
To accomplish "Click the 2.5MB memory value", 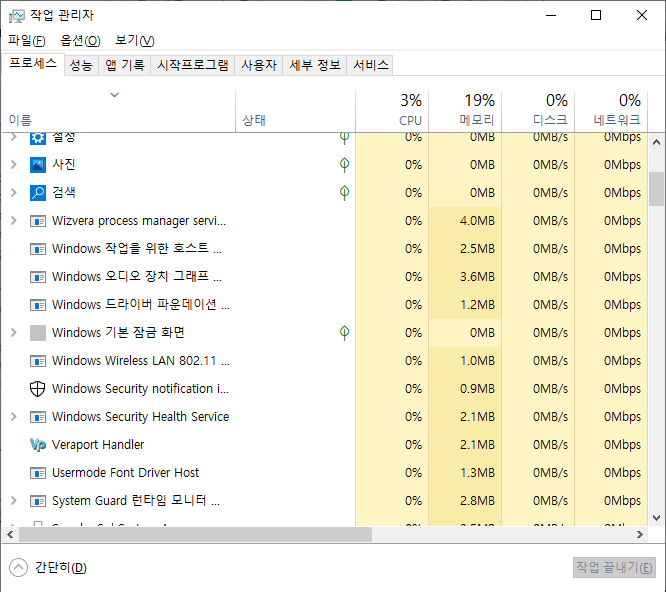I will click(477, 249).
